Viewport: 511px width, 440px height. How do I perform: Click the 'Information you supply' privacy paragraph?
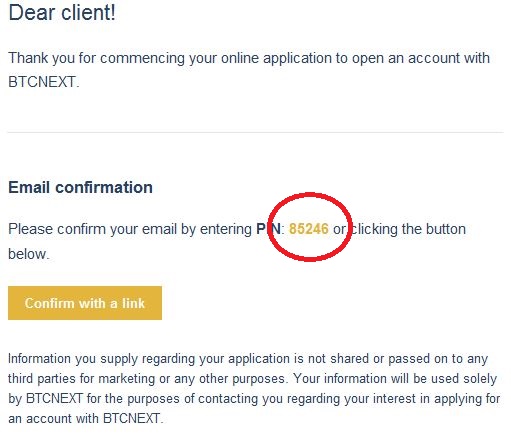pos(254,388)
